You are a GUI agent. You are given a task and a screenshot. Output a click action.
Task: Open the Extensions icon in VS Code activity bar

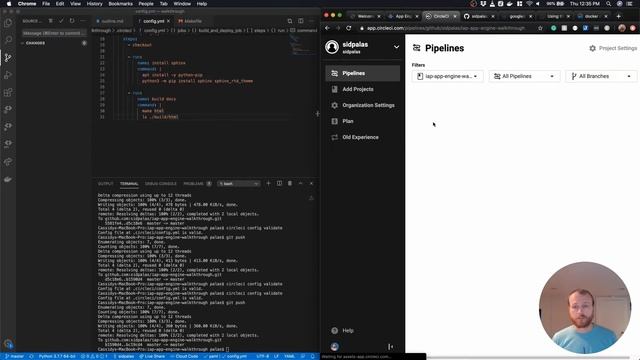(8, 92)
